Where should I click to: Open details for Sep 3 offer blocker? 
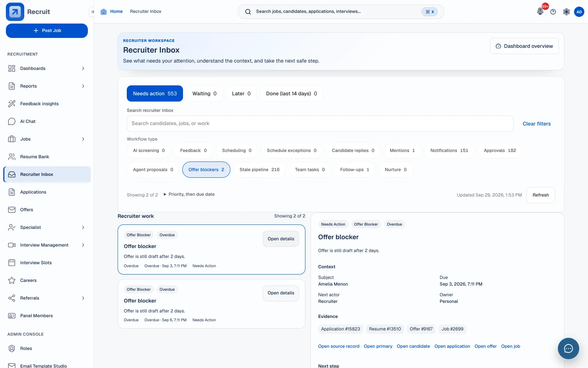tap(281, 239)
